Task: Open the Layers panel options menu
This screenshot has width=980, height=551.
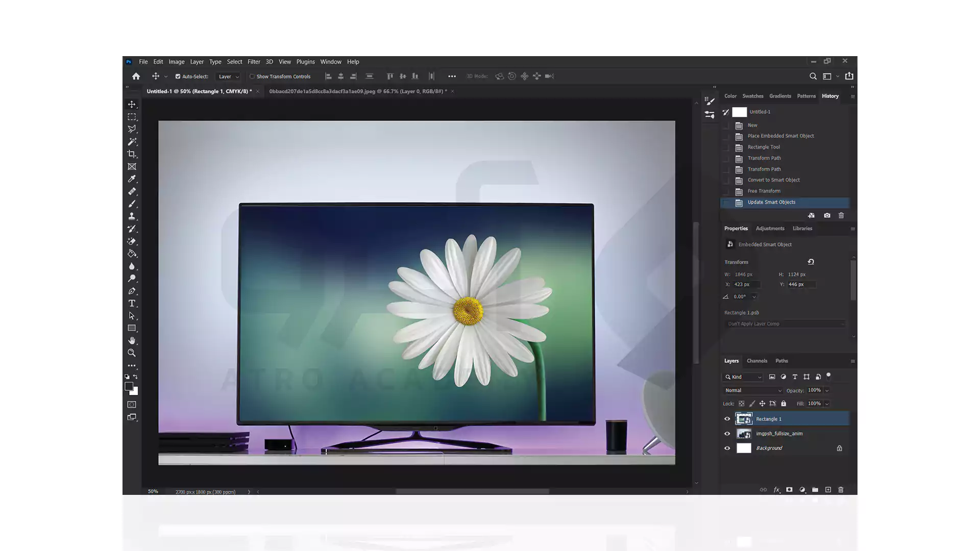Action: pos(852,361)
